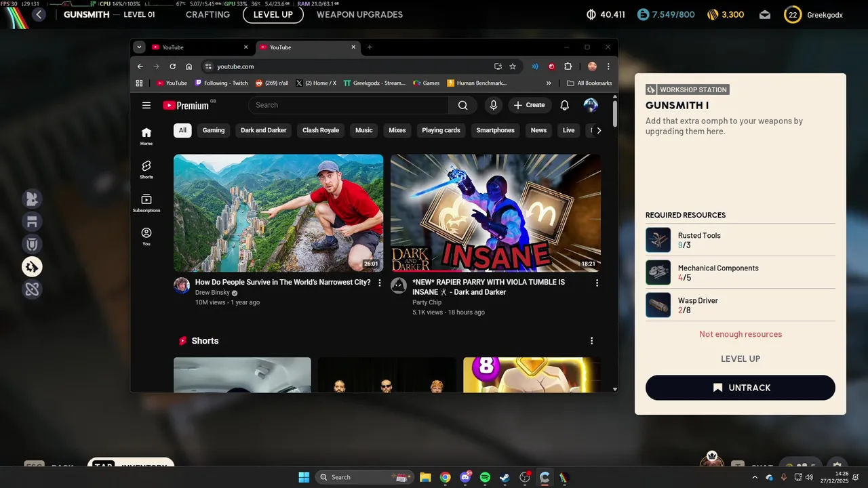868x488 pixels.
Task: Open Shorts section three-dot menu
Action: 591,341
